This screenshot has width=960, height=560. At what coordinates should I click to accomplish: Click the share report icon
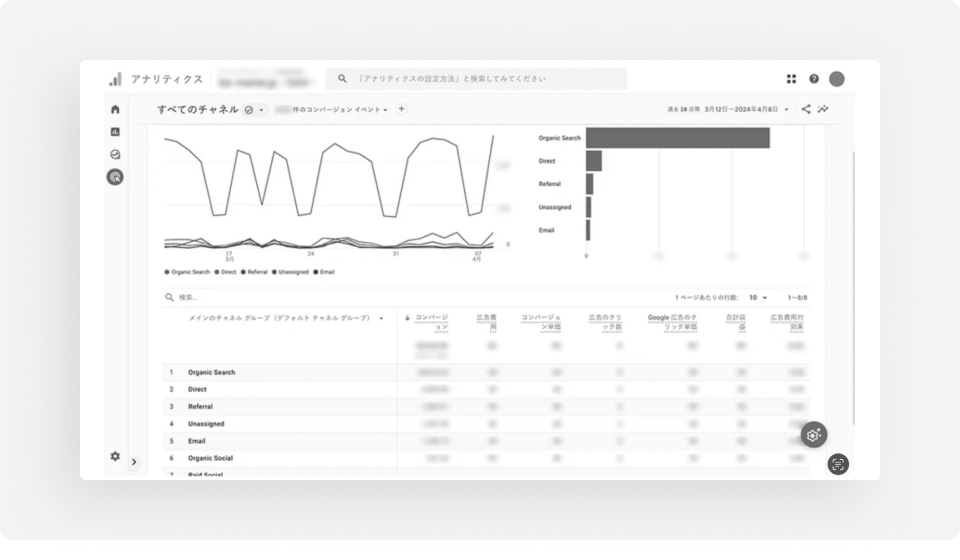click(806, 109)
